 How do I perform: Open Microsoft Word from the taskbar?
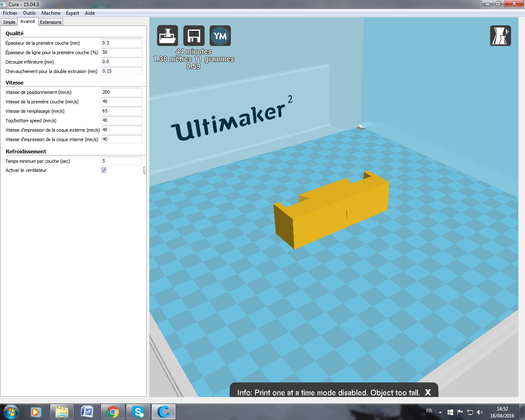click(x=87, y=412)
